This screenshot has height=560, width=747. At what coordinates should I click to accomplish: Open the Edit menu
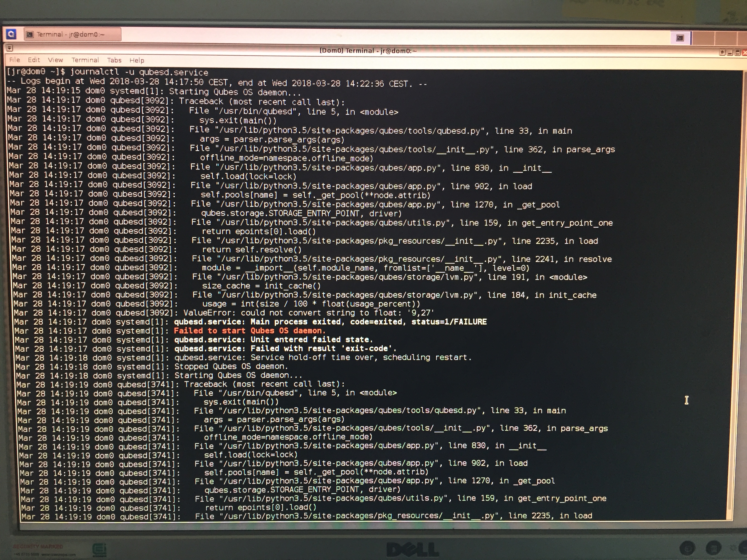(34, 60)
